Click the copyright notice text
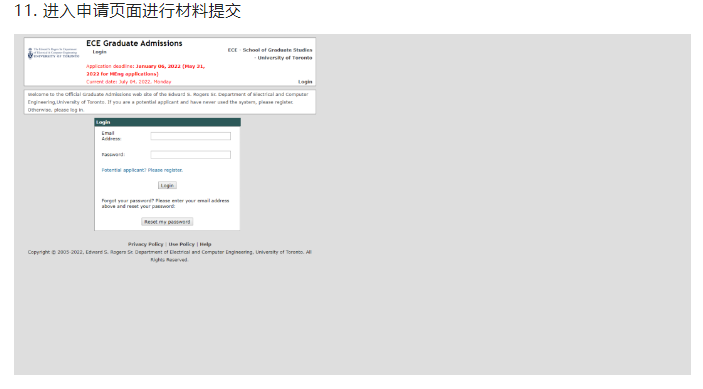This screenshot has height=389, width=703. (x=169, y=256)
